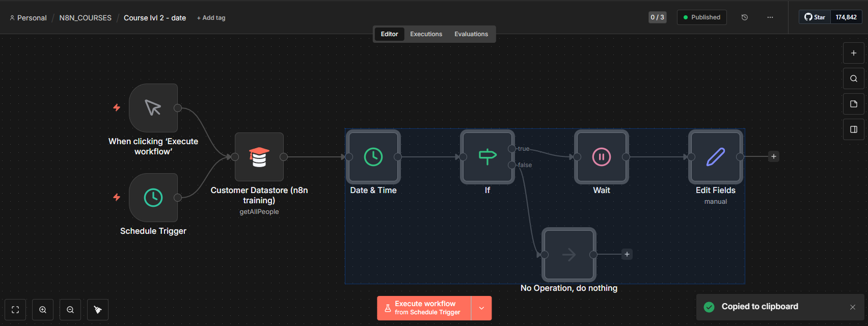The width and height of the screenshot is (868, 326).
Task: Click the zoom out magnifier button
Action: click(x=70, y=310)
